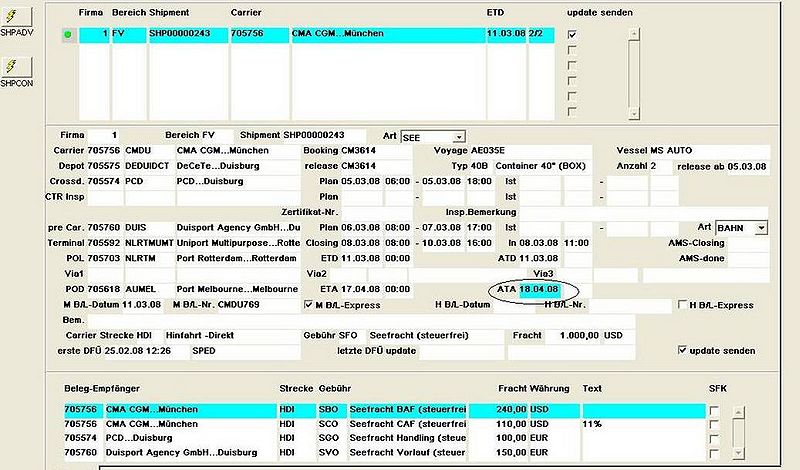Viewport: 800px width, 470px height.
Task: Click the ETA date field 17.04.08
Action: [x=361, y=289]
